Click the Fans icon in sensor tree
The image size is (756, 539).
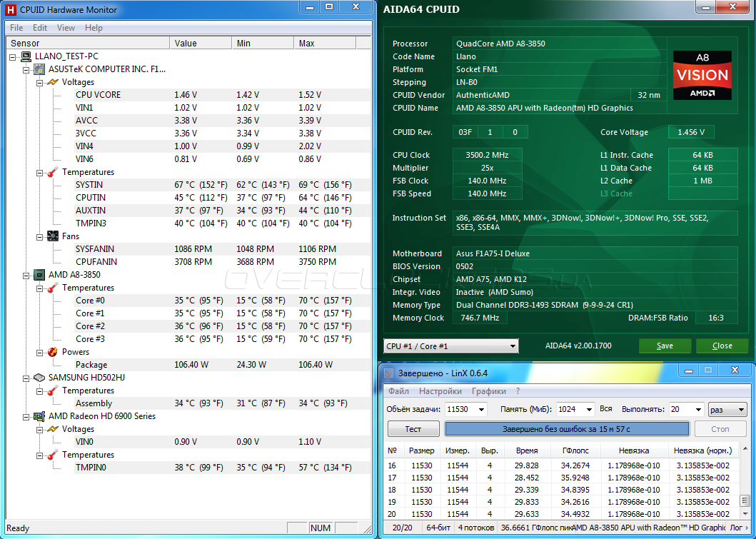click(52, 236)
